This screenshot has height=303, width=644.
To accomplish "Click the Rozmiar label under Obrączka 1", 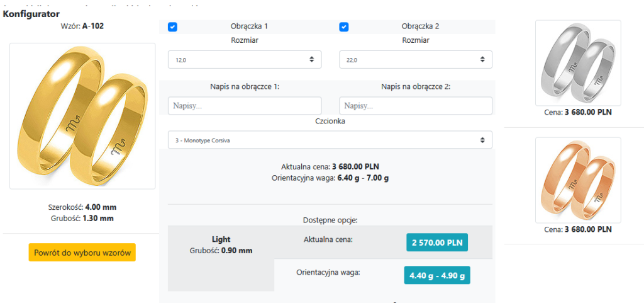I will coord(245,40).
